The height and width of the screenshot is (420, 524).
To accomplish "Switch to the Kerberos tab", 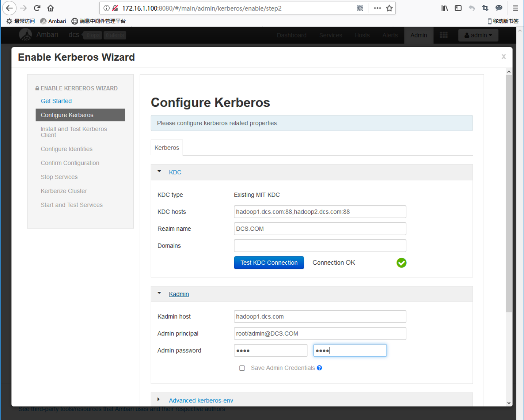I will (x=167, y=148).
